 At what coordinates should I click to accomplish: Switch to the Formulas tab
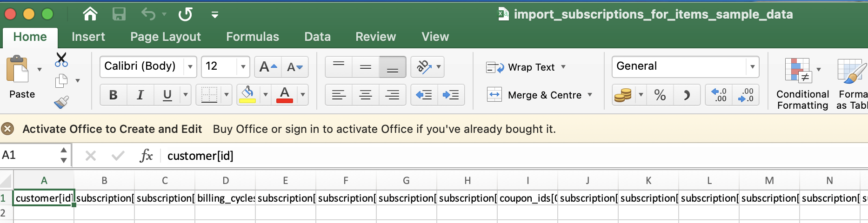tap(253, 37)
